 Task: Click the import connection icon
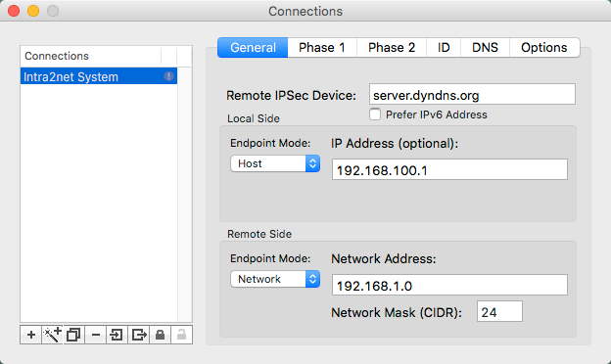point(117,335)
